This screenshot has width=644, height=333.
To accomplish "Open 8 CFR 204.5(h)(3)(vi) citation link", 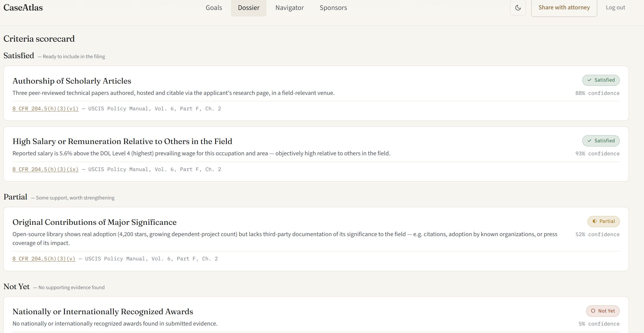I will 45,109.
